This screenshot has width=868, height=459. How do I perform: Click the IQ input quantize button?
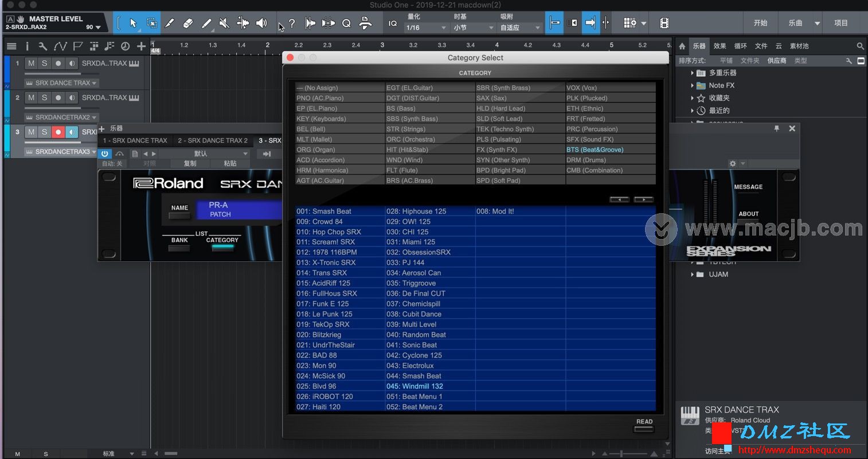coord(393,23)
